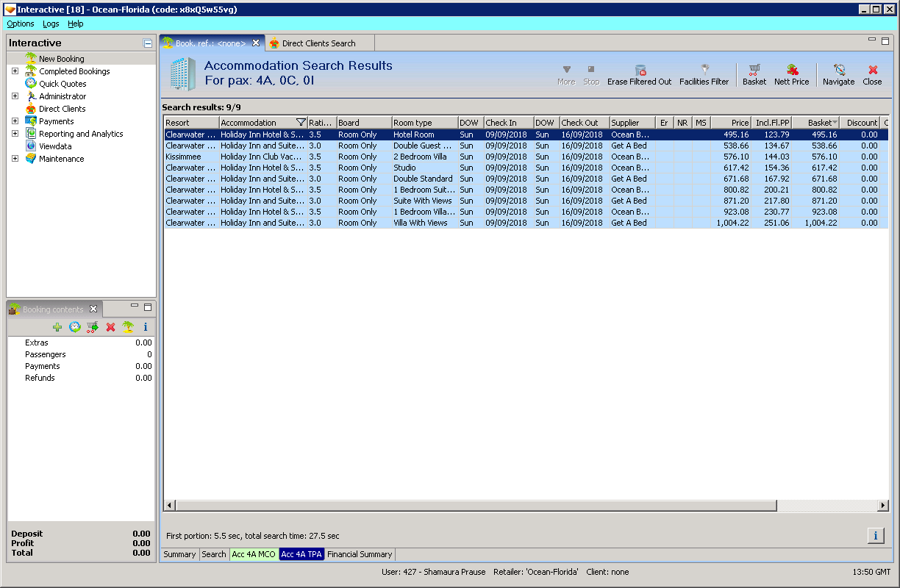Screen dimensions: 900x588
Task: Click the red X delete icon in Booking contents
Action: 110,327
